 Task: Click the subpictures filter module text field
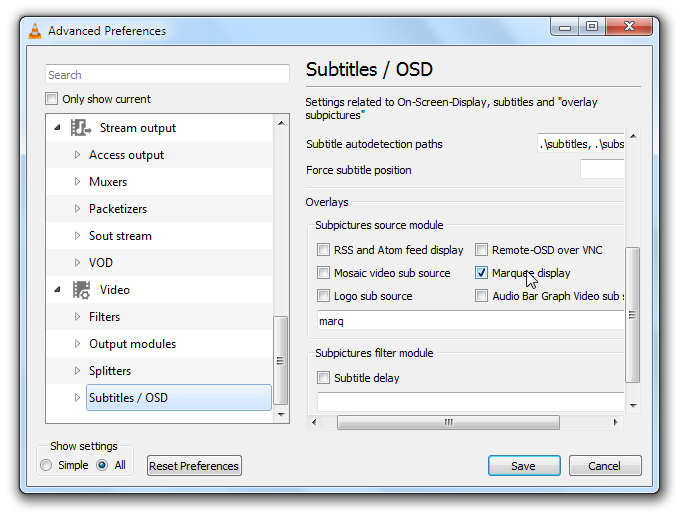(x=470, y=402)
